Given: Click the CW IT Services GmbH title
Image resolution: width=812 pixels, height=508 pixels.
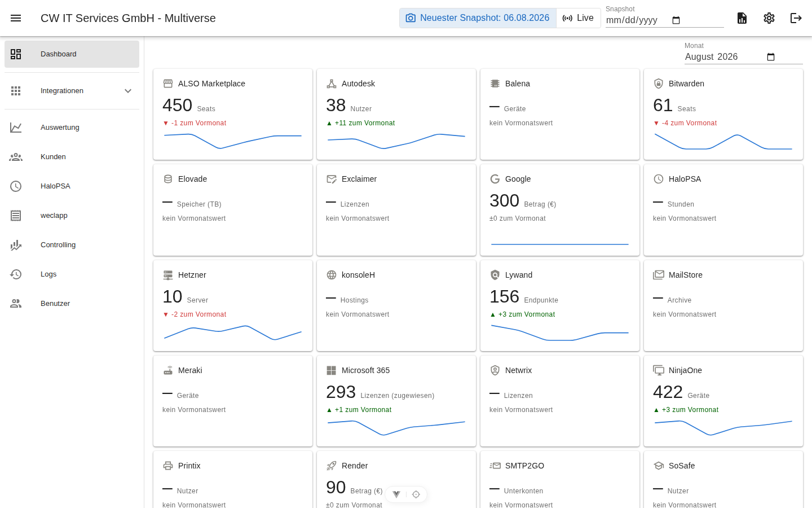Looking at the screenshot, I should (x=128, y=18).
